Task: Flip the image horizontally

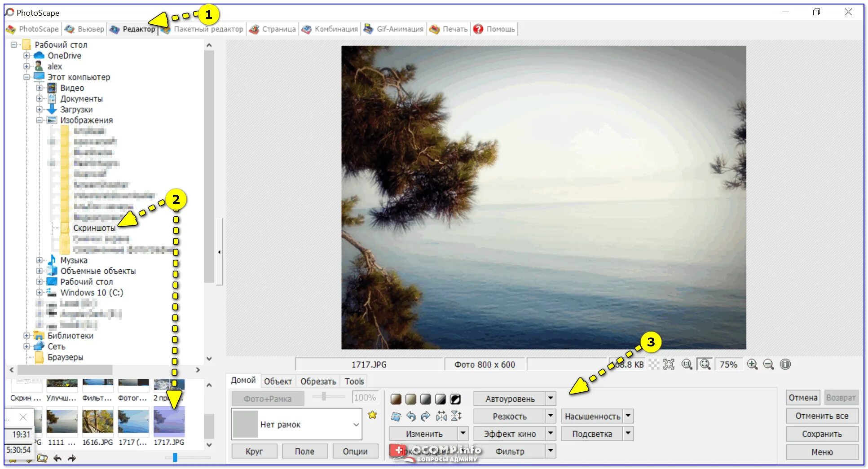Action: [441, 416]
